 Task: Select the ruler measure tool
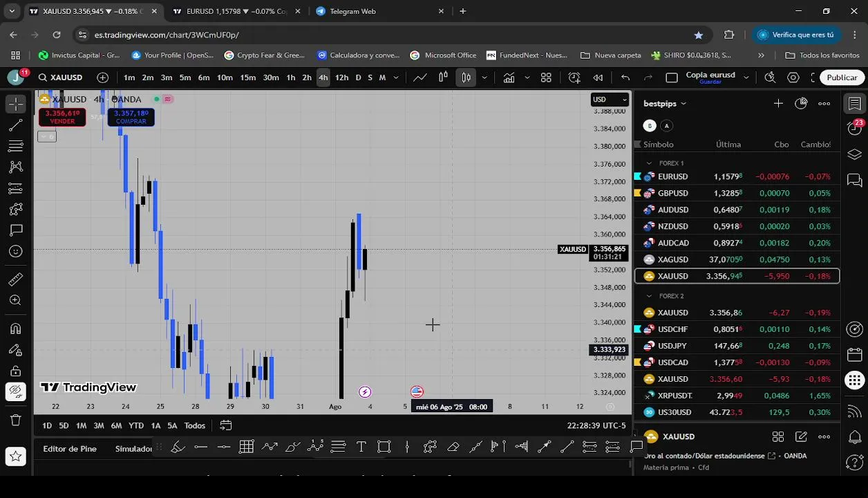16,279
